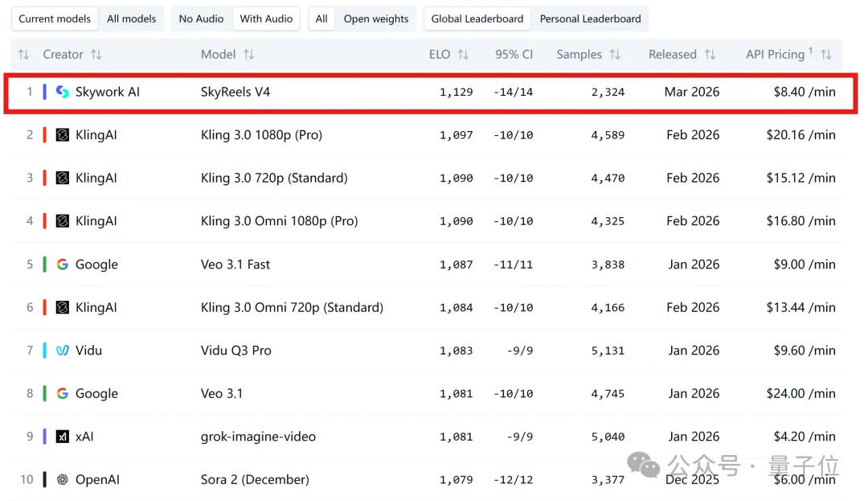This screenshot has width=868, height=501.
Task: Select the Global Leaderboard tab
Action: pyautogui.click(x=477, y=18)
